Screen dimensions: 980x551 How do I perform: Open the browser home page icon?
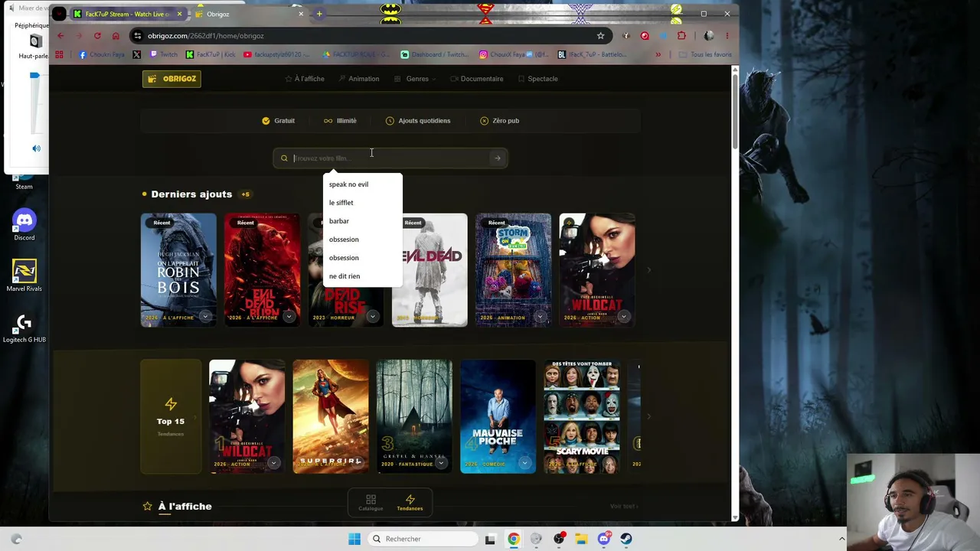click(x=116, y=36)
